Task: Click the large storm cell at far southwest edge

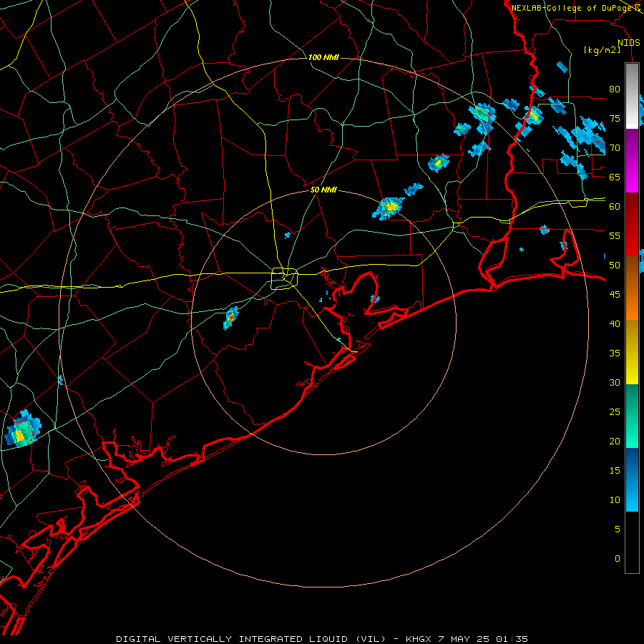Action: click(x=23, y=429)
